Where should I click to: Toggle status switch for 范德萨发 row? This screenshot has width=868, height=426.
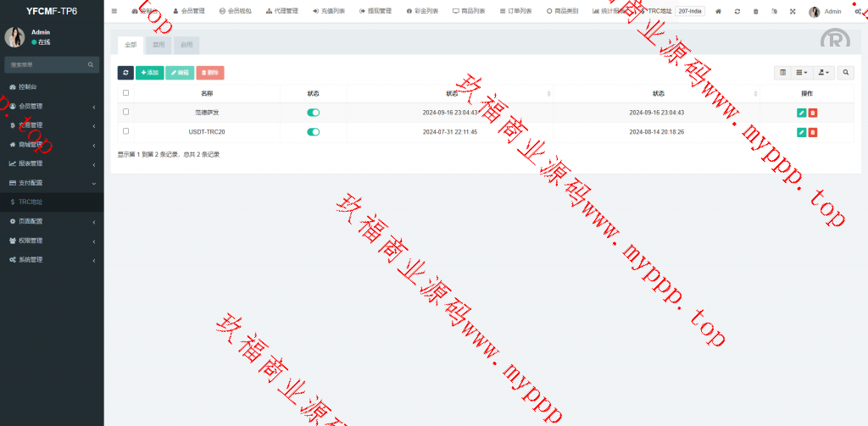(x=313, y=112)
